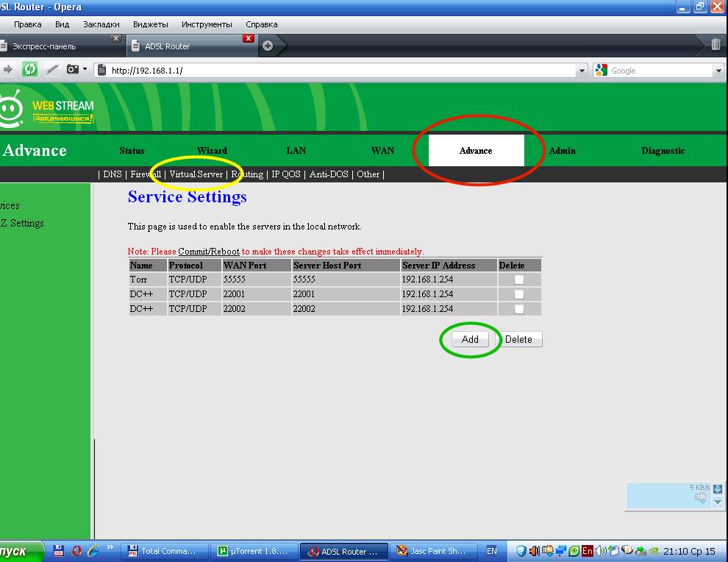Click the small down arrow on the speed widget

pos(718,502)
